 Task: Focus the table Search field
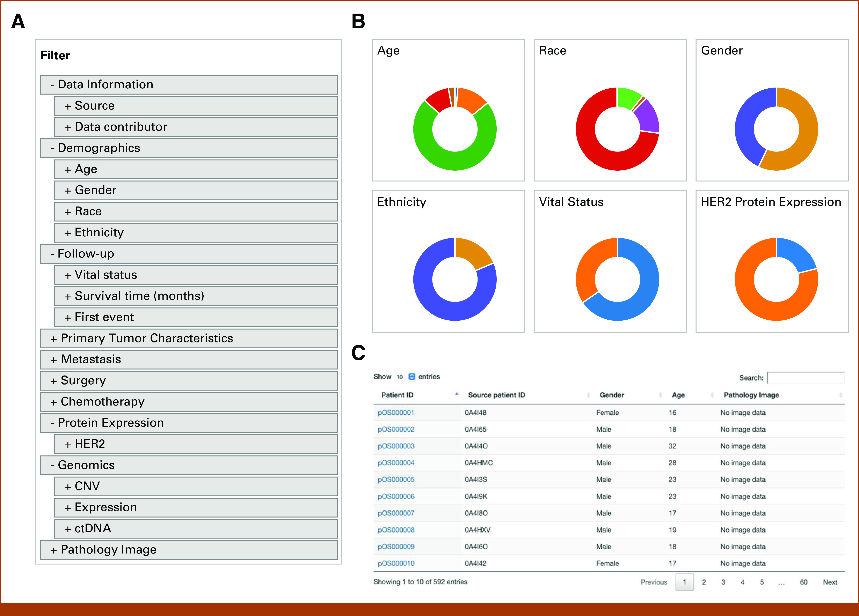pyautogui.click(x=806, y=378)
